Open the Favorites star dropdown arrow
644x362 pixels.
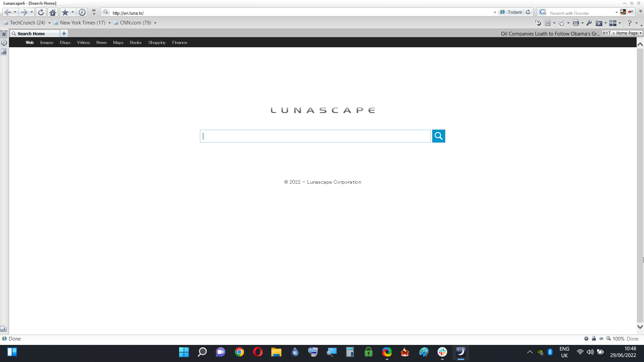click(72, 12)
